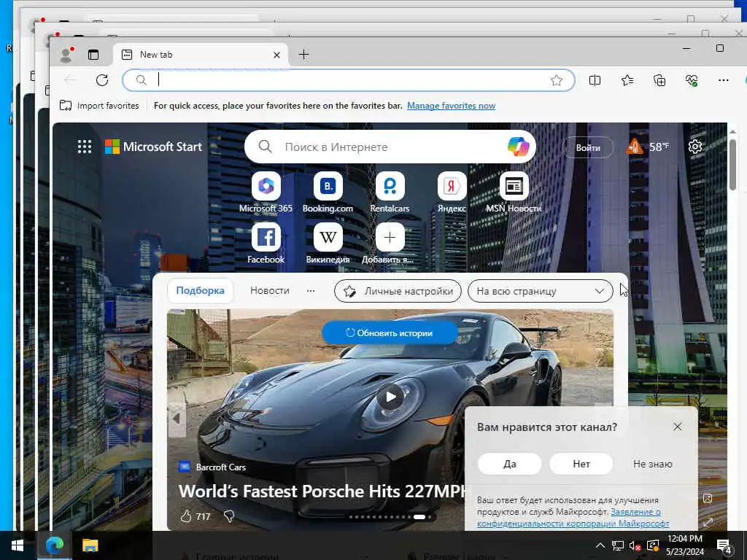Click the volume tray icon

(x=635, y=545)
